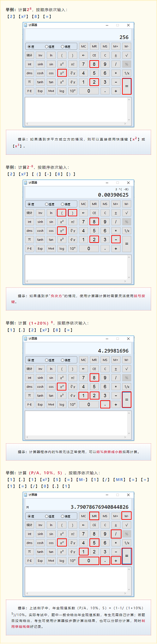
Task: Select the 梯度 radio button in the 256 calculator
Action: [x=65, y=46]
